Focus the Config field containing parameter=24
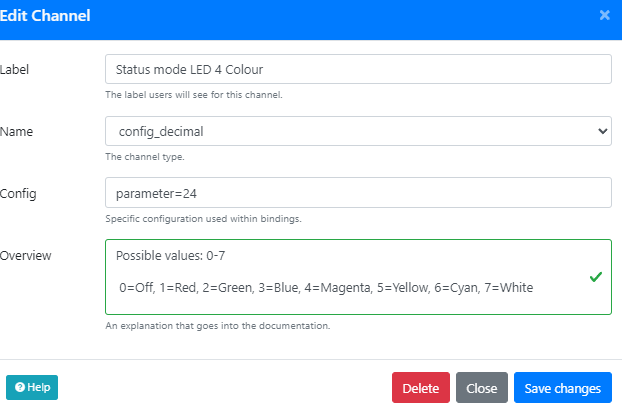Screen dimensions: 622x406 [357, 192]
